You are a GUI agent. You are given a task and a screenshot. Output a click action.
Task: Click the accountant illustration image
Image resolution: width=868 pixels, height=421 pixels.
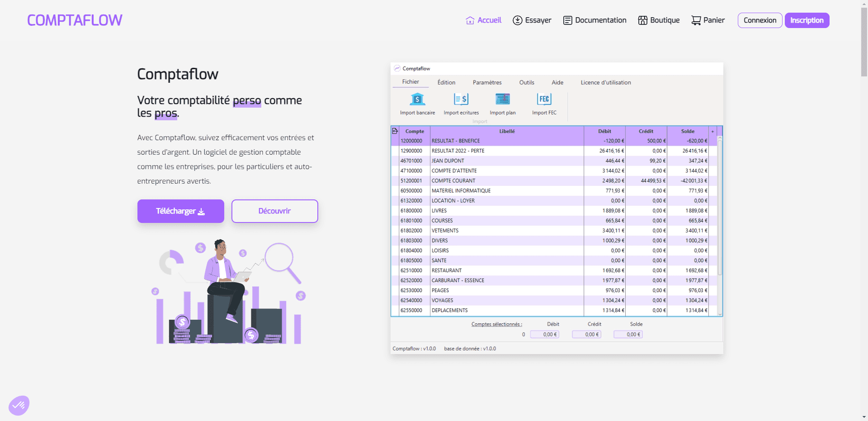[x=228, y=292]
